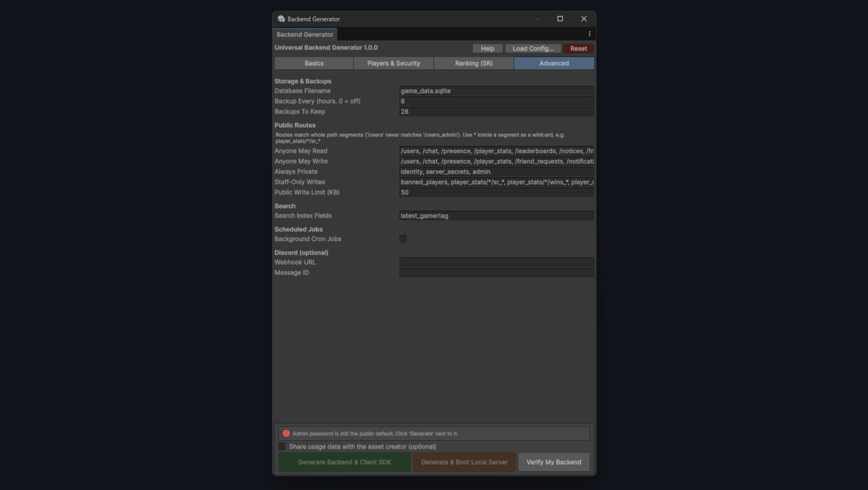Click the admin password warning message
The image size is (868, 490).
(375, 434)
